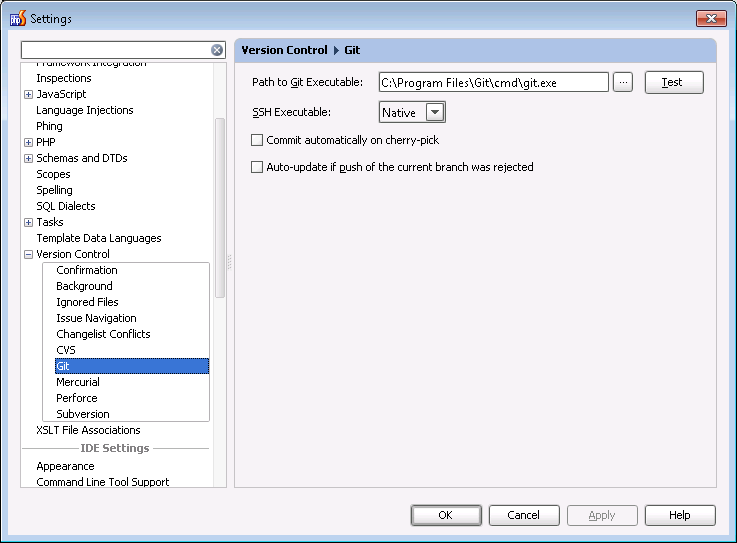Click the settings tree vertical scrollbar
Image resolution: width=737 pixels, height=543 pixels.
pyautogui.click(x=220, y=200)
